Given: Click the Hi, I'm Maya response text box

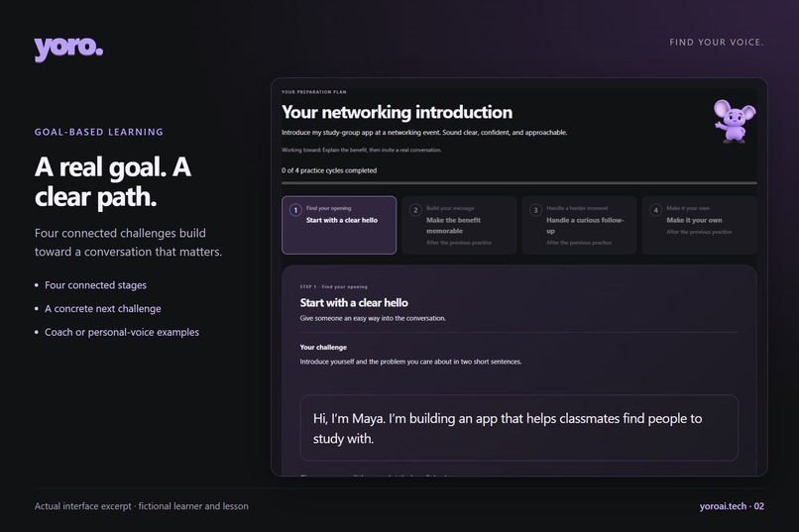Looking at the screenshot, I should (x=519, y=428).
